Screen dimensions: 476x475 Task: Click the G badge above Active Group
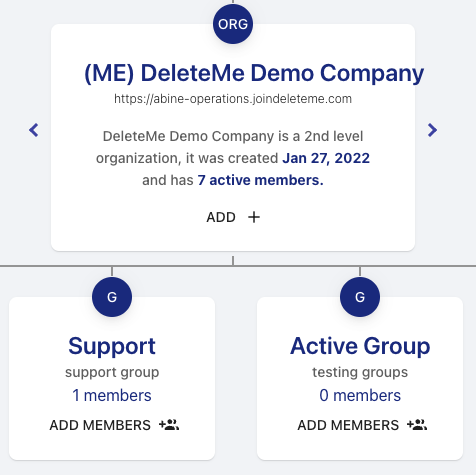[360, 297]
